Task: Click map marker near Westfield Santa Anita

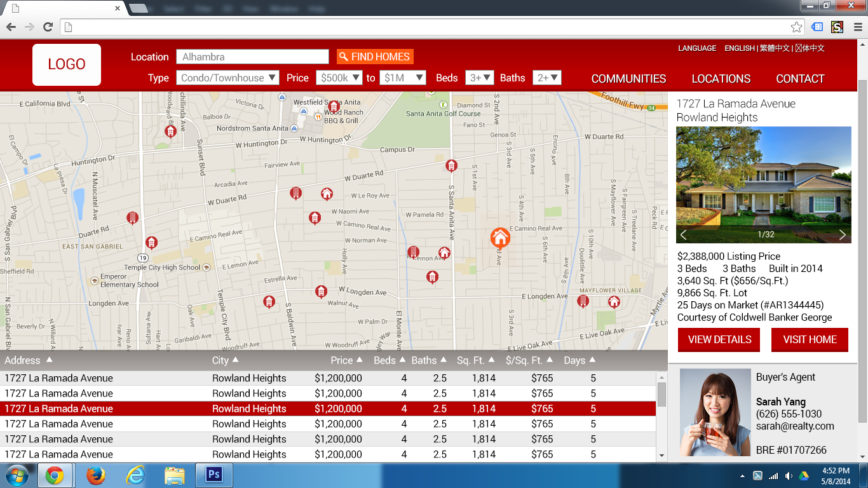Action: pos(334,106)
